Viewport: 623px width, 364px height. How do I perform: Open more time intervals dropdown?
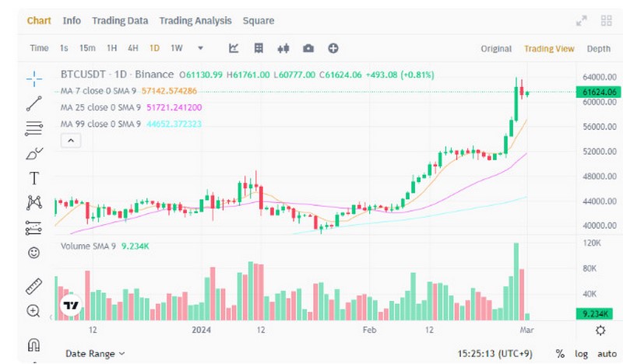coord(201,48)
